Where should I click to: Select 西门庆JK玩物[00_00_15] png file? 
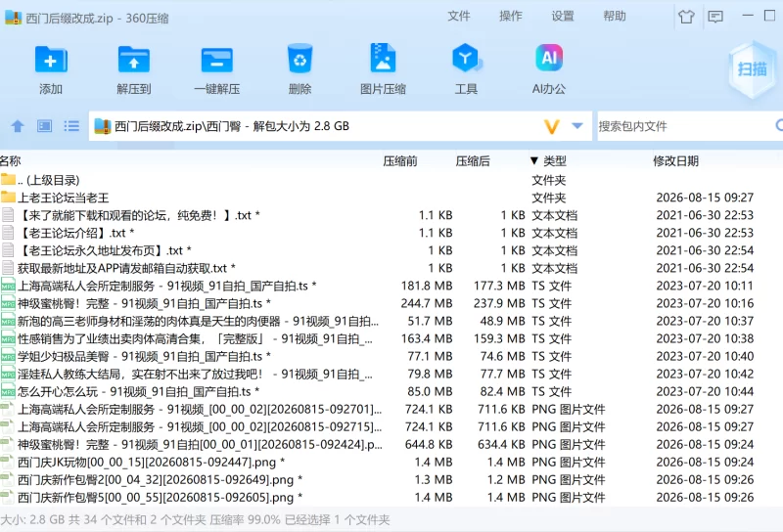click(391, 463)
